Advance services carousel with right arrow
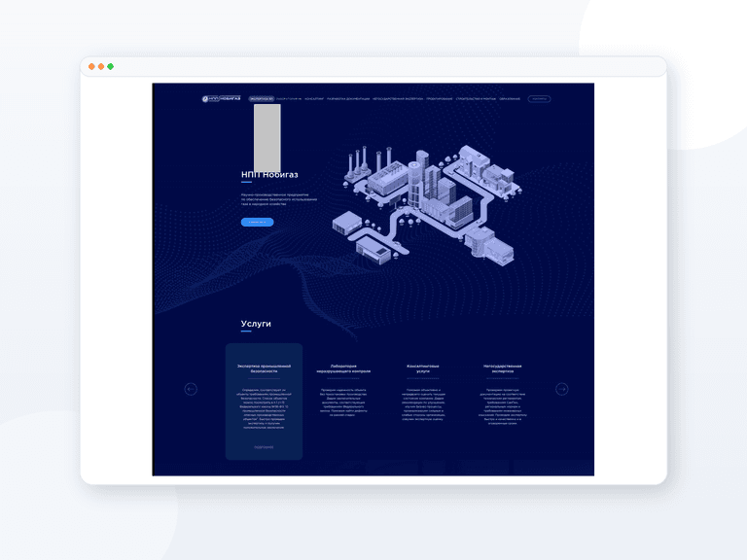 click(562, 389)
